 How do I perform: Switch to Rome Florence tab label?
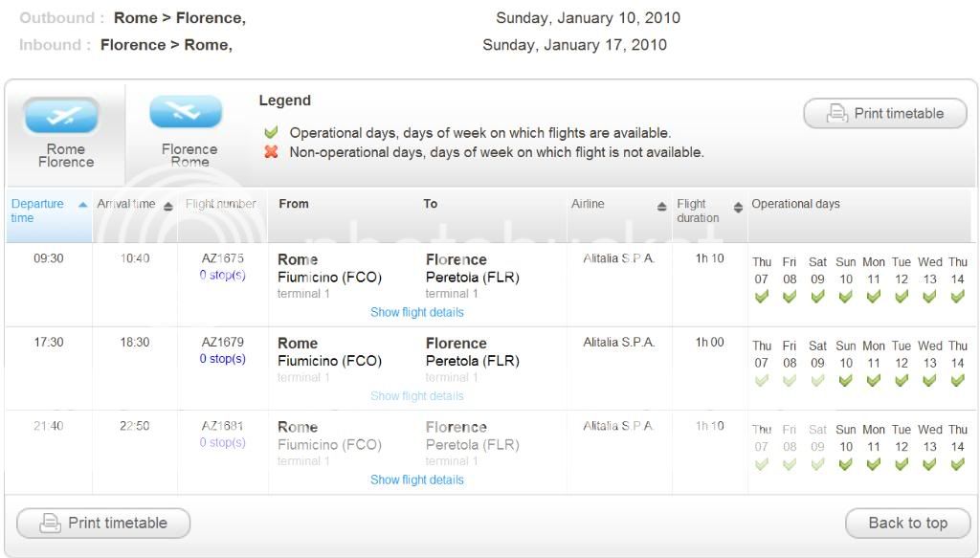point(66,155)
